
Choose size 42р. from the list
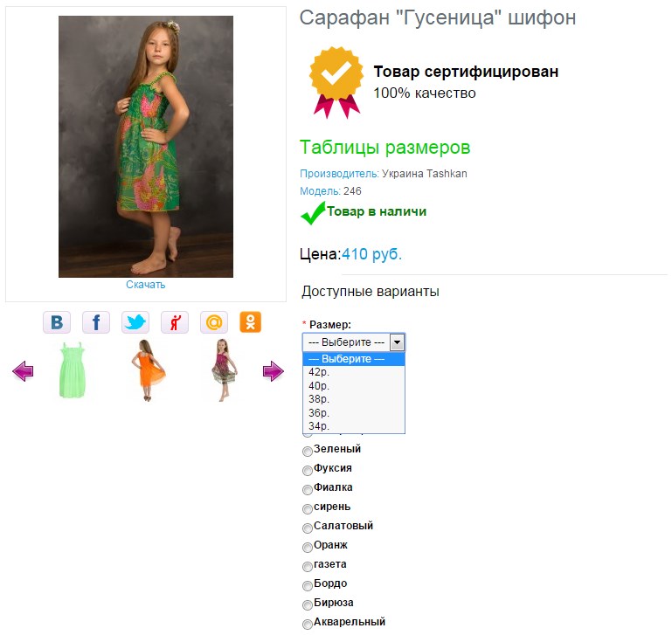(x=354, y=372)
